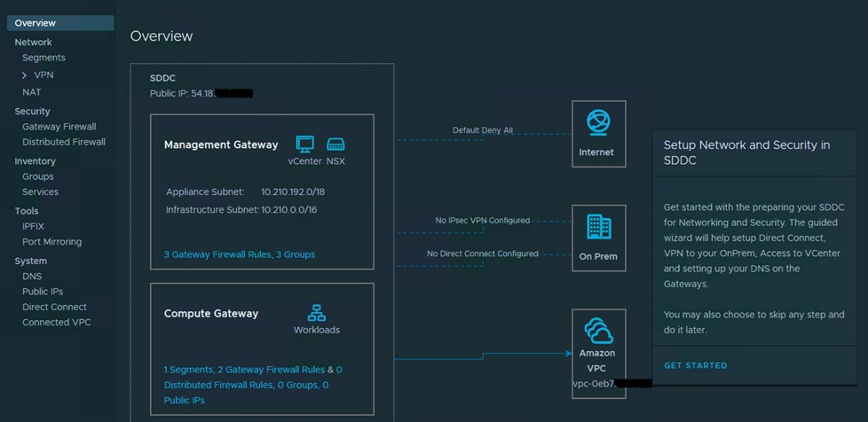Screen dimensions: 868x422
Task: Click the Inventory section heading
Action: pyautogui.click(x=35, y=161)
